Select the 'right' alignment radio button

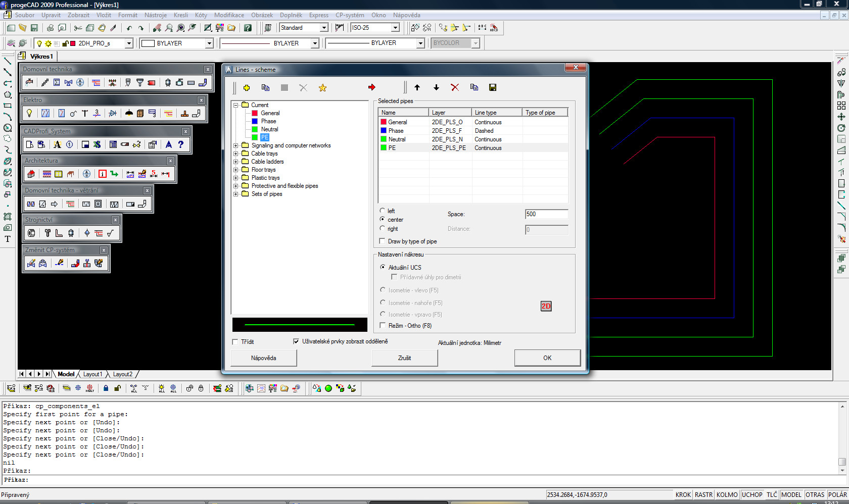[x=383, y=228]
